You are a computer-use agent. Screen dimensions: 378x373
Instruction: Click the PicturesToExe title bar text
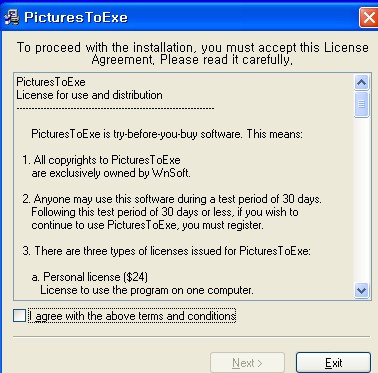tap(76, 17)
